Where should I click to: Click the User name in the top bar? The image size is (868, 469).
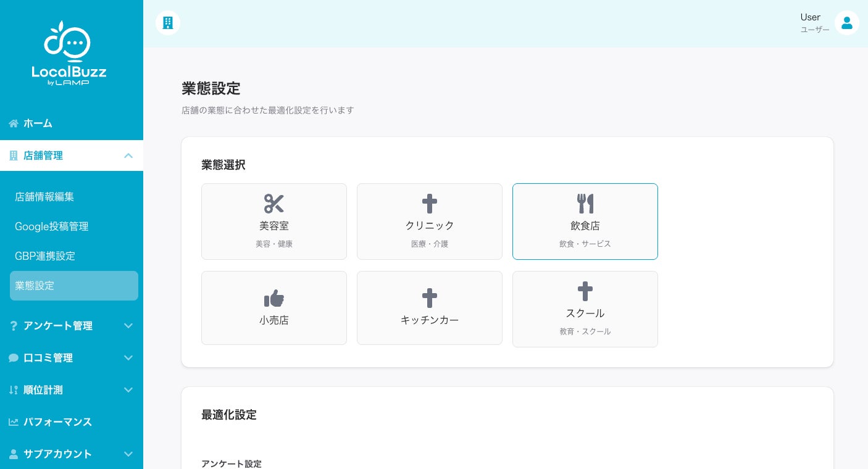pyautogui.click(x=811, y=17)
